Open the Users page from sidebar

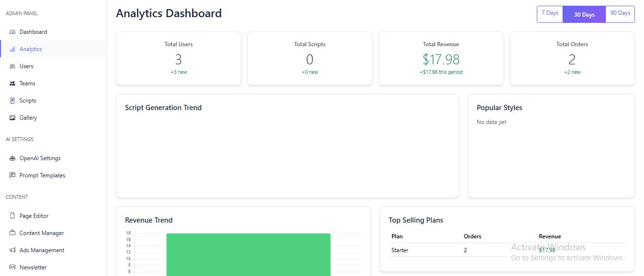[x=26, y=66]
